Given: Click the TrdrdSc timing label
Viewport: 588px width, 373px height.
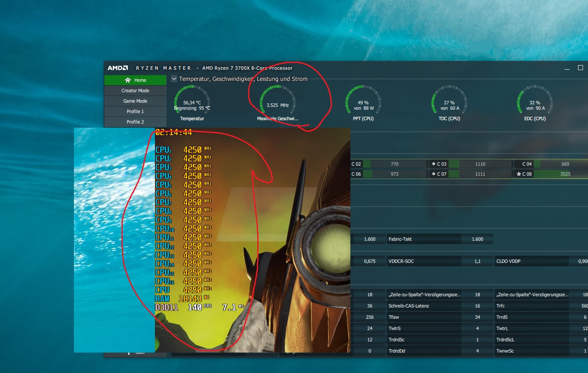Looking at the screenshot, I should pos(396,340).
